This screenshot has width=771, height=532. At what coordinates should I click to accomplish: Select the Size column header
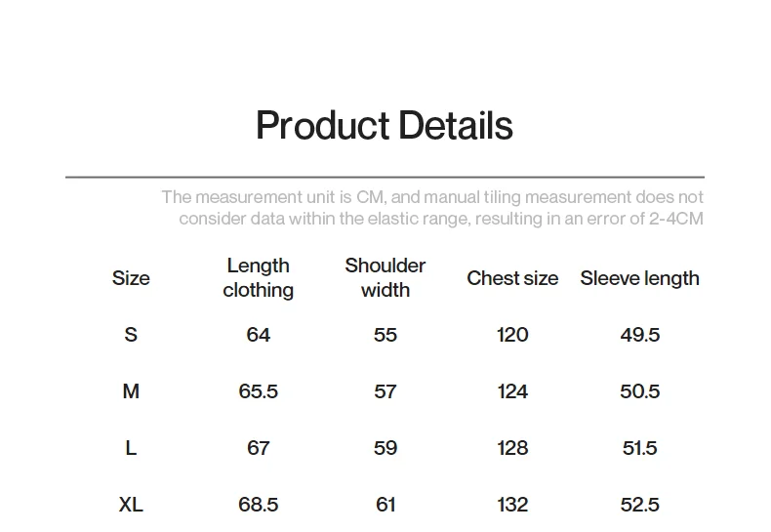coord(131,278)
